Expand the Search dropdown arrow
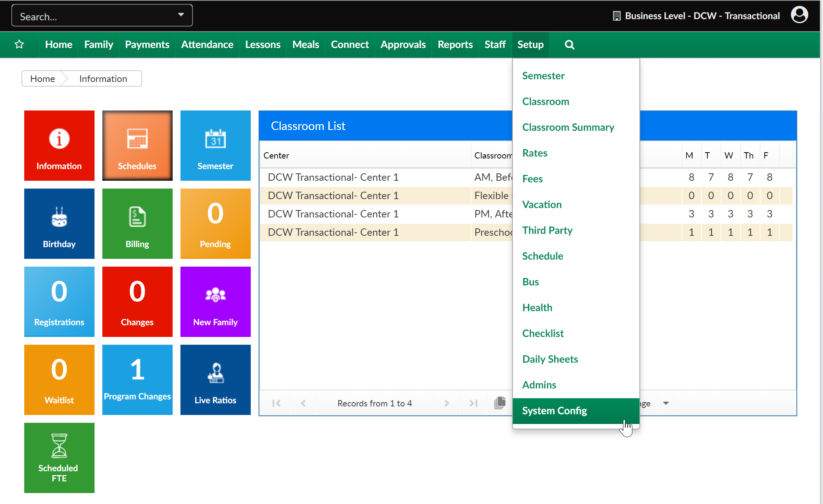 (181, 15)
